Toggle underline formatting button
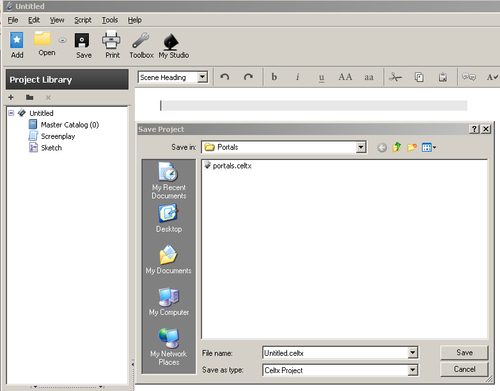 pyautogui.click(x=321, y=78)
